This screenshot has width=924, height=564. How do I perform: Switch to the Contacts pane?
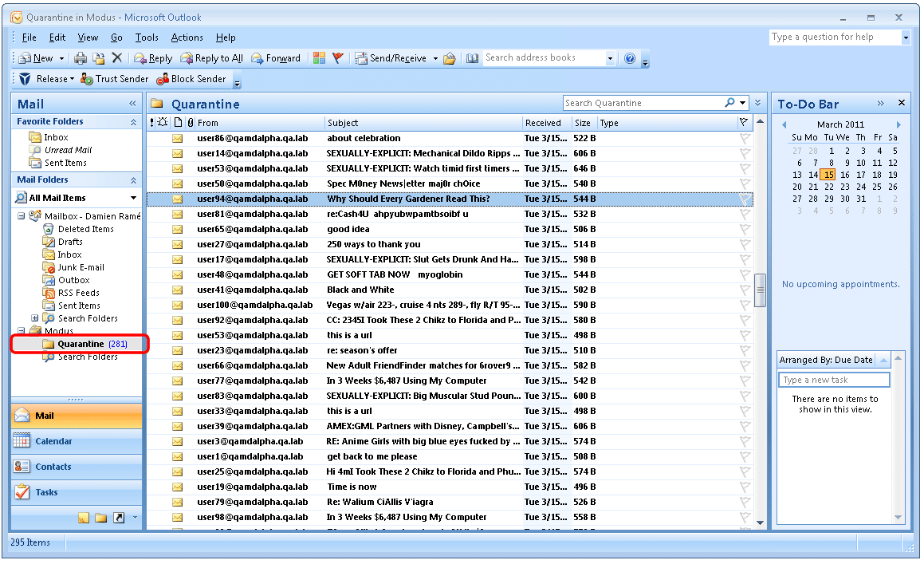pyautogui.click(x=77, y=467)
